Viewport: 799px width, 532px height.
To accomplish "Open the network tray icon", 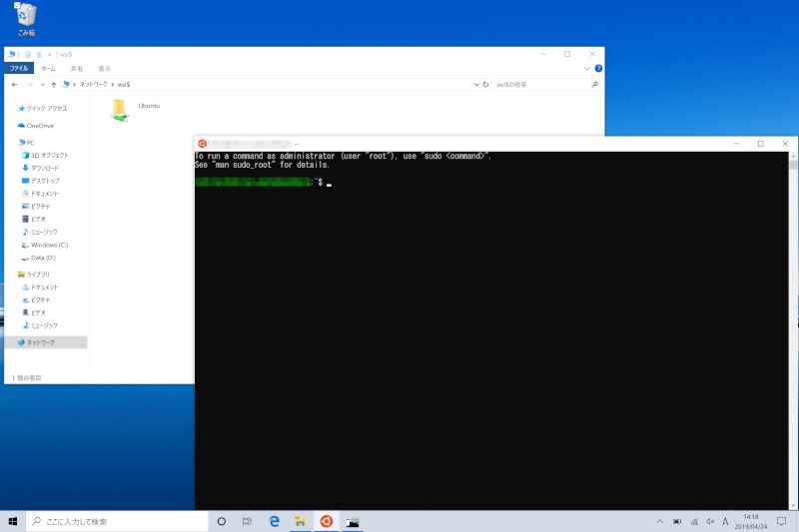I will [694, 521].
